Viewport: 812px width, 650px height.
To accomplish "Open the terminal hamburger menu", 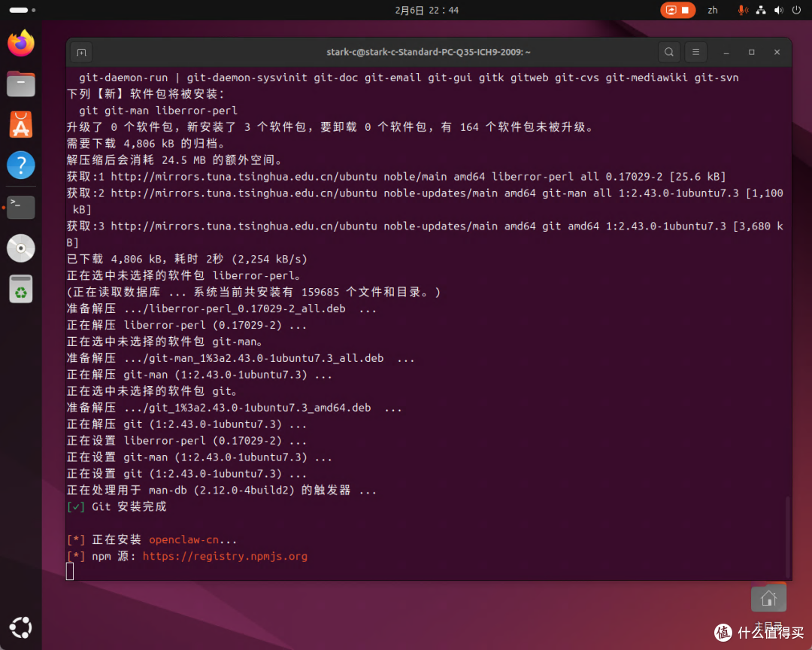I will click(x=695, y=53).
